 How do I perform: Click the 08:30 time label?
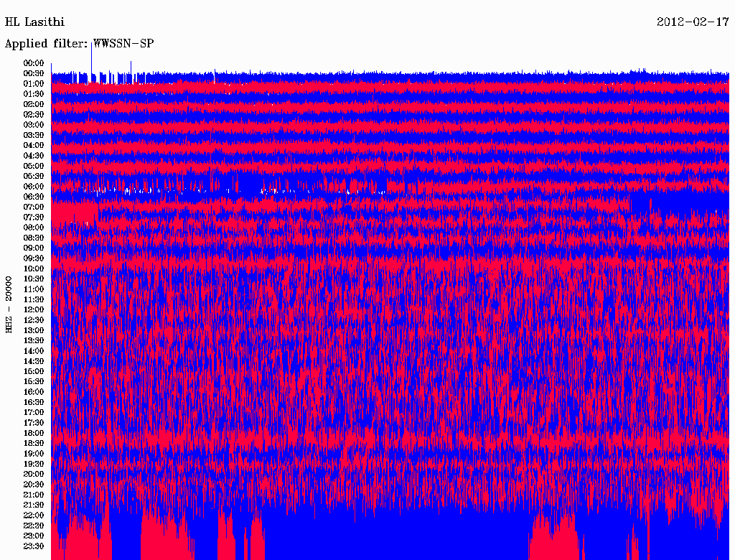pos(34,238)
